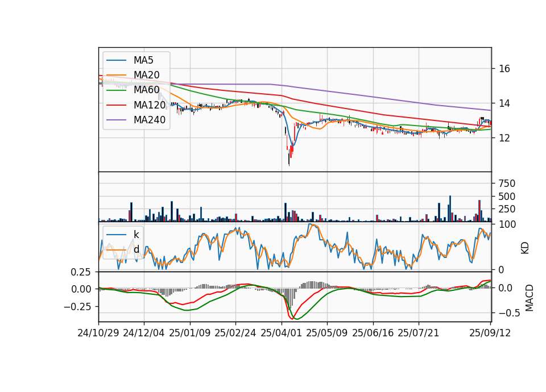The height and width of the screenshot is (392, 546).
Task: Click the blue MA5 legend line sample
Action: tap(116, 60)
